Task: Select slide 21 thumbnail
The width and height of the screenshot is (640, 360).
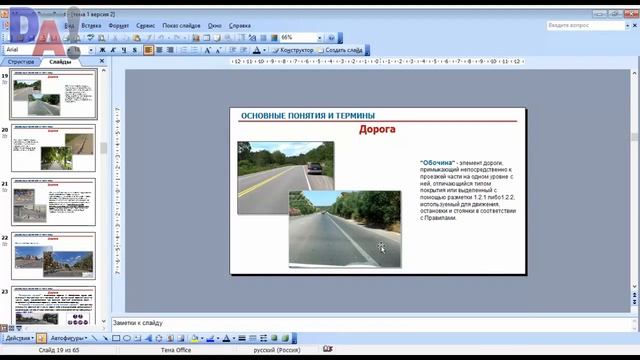Action: 53,202
